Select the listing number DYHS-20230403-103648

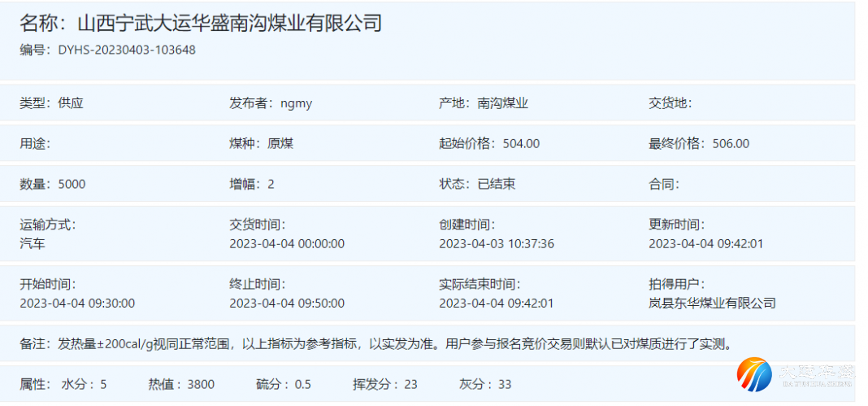tap(127, 50)
